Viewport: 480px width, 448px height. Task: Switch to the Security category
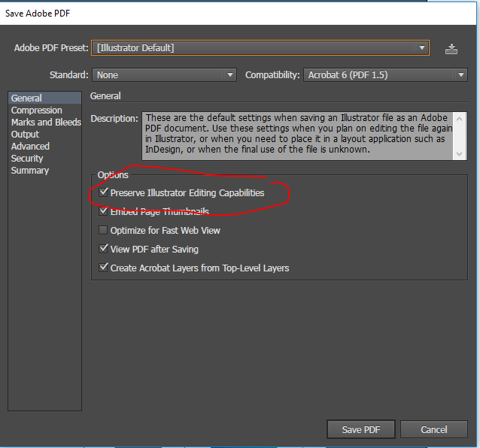pos(44,158)
